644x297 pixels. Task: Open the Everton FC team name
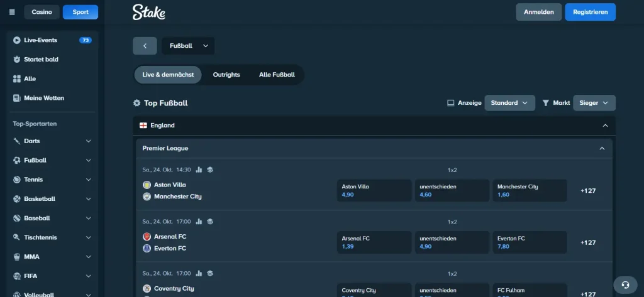(170, 248)
